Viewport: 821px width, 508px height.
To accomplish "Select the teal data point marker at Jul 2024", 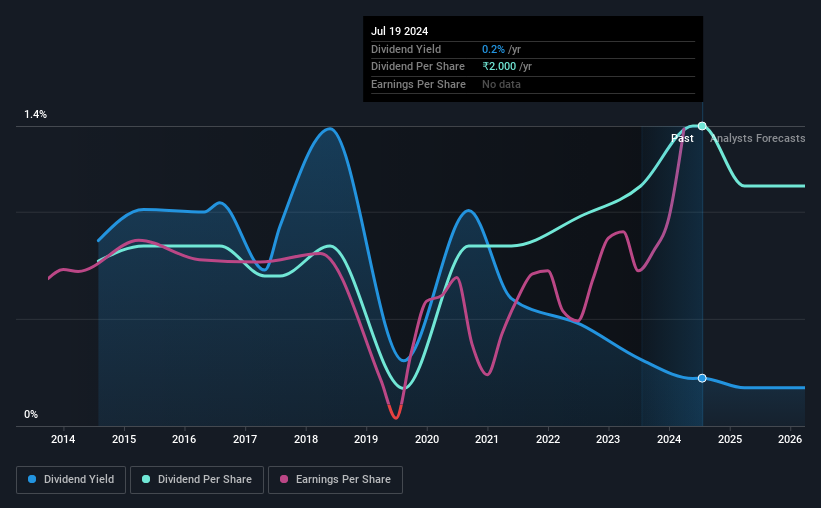I will click(x=702, y=126).
